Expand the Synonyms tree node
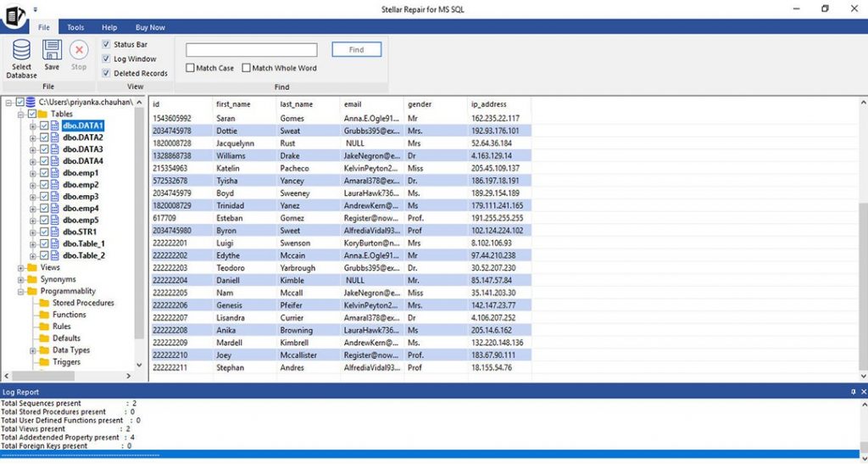The width and height of the screenshot is (868, 464). [x=21, y=279]
